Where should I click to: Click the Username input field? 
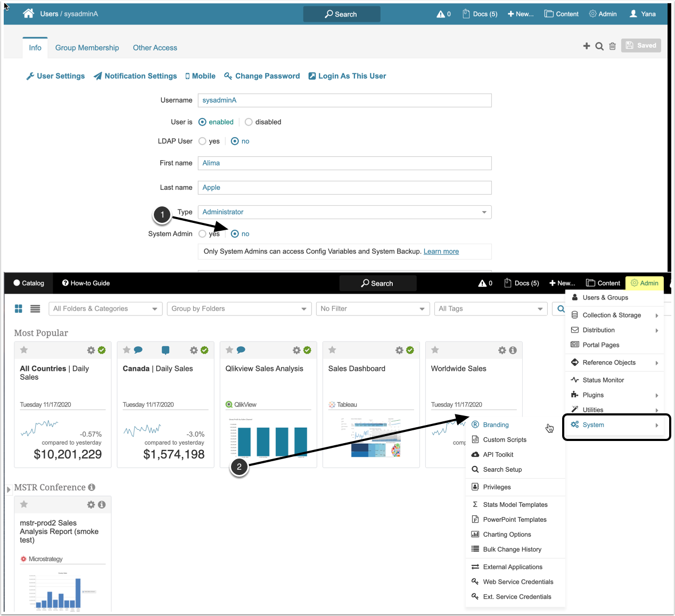[x=344, y=100]
